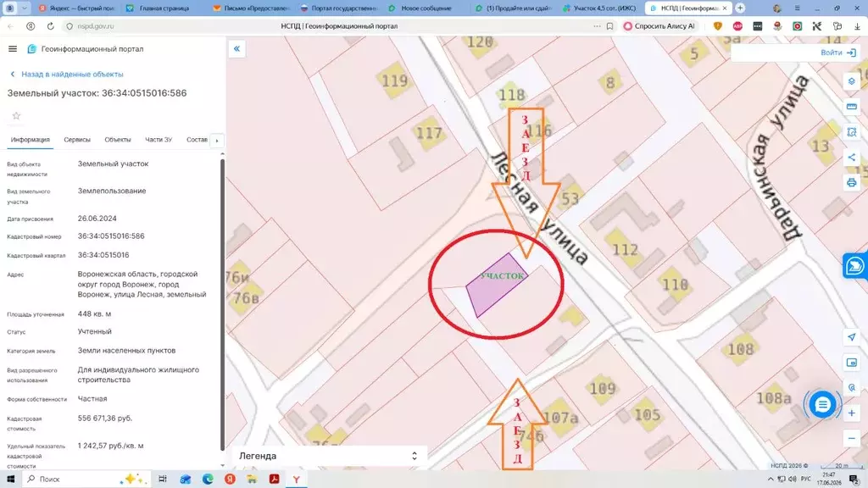Viewport: 868px width, 488px height.
Task: Zoom in on the map
Action: coord(851,413)
